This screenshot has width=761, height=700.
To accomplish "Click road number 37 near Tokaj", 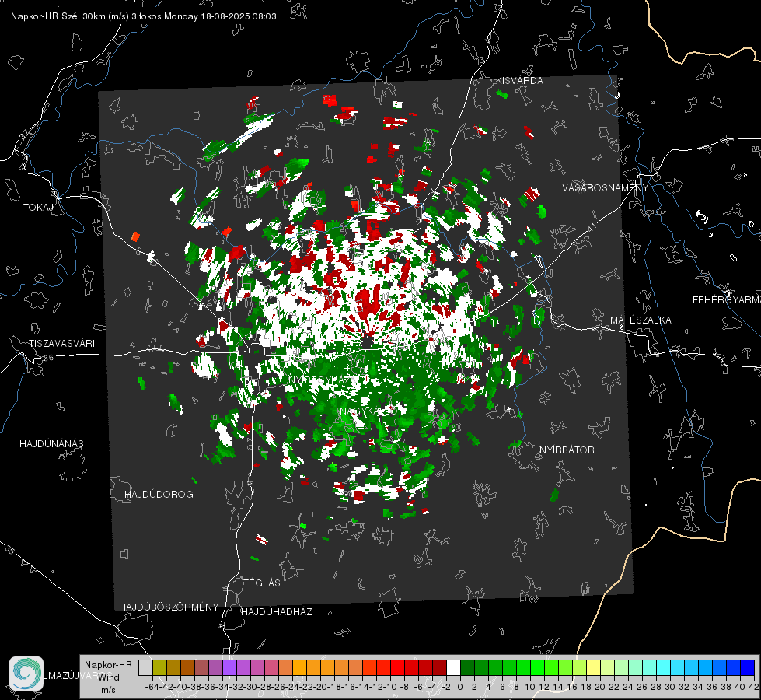I will click(x=25, y=135).
